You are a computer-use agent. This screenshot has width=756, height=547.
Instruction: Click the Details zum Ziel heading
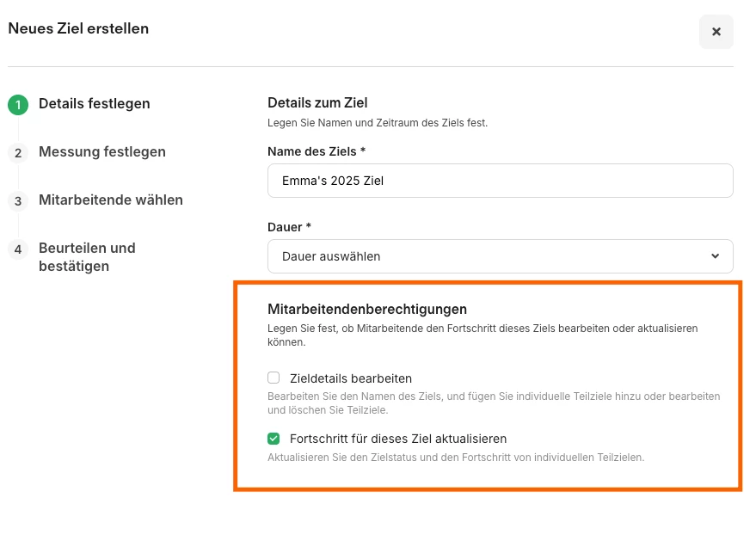pyautogui.click(x=317, y=103)
